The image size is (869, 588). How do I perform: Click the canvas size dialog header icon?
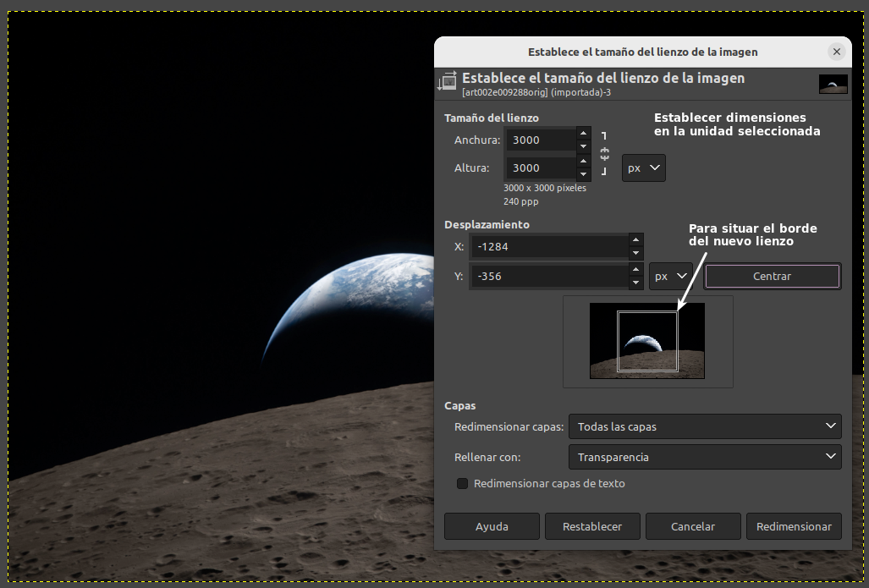click(x=446, y=82)
